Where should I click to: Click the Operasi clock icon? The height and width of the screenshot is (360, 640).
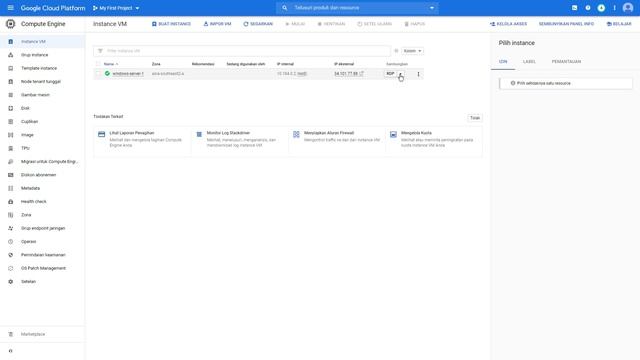11,242
